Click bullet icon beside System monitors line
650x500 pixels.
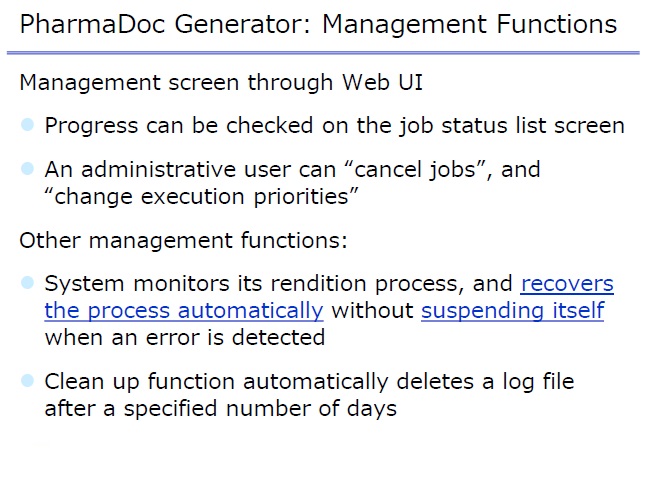pyautogui.click(x=27, y=283)
